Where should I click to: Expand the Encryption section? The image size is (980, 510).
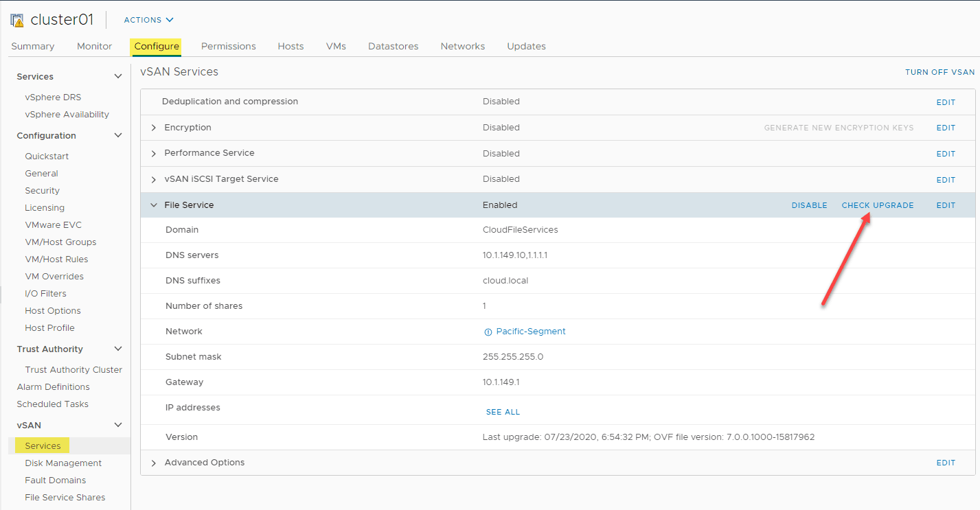click(153, 127)
